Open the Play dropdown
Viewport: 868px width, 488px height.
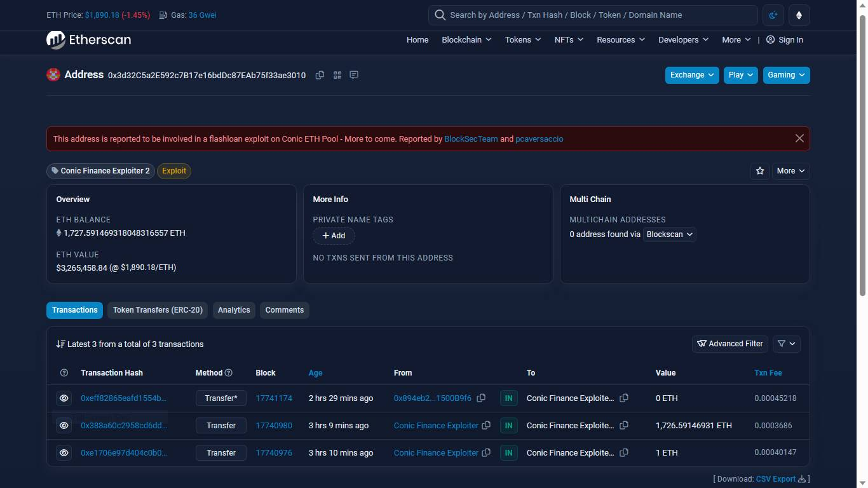click(x=741, y=75)
